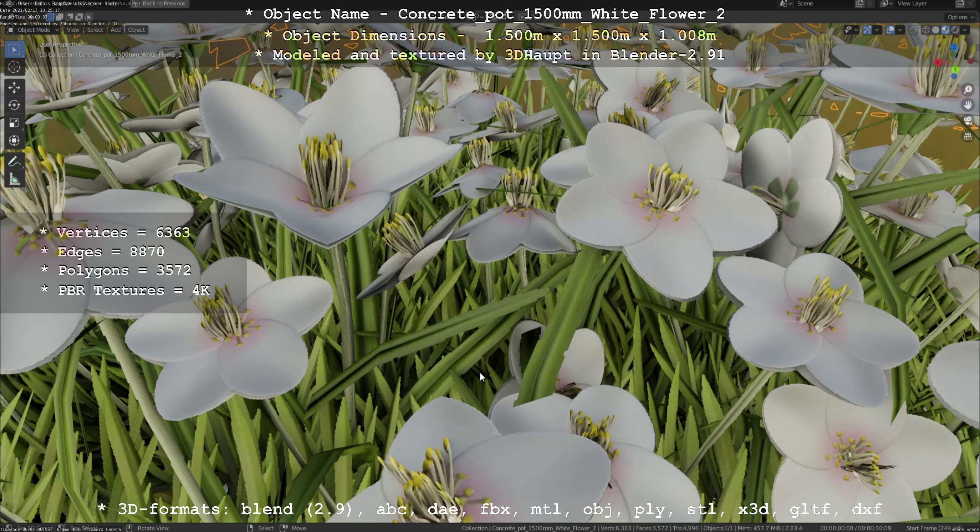
Task: Switch to wireframe viewport shading
Action: pos(926,30)
